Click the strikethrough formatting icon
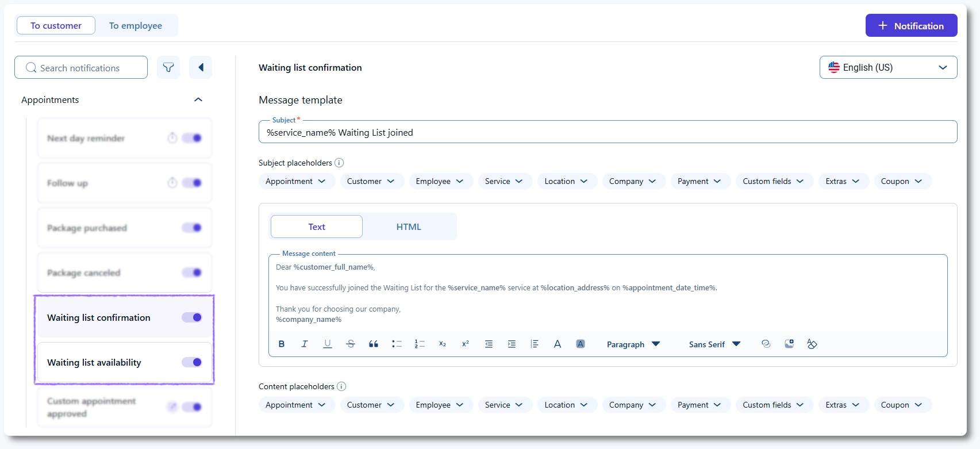 click(351, 344)
